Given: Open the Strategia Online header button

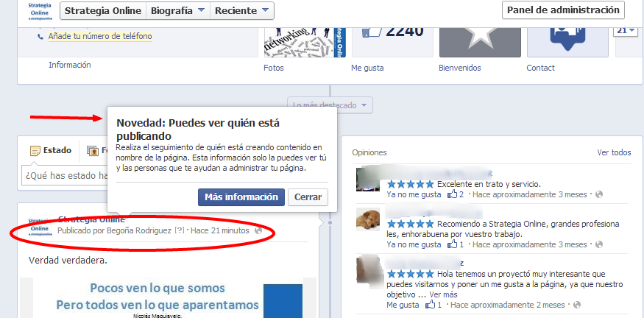Looking at the screenshot, I should click(103, 11).
